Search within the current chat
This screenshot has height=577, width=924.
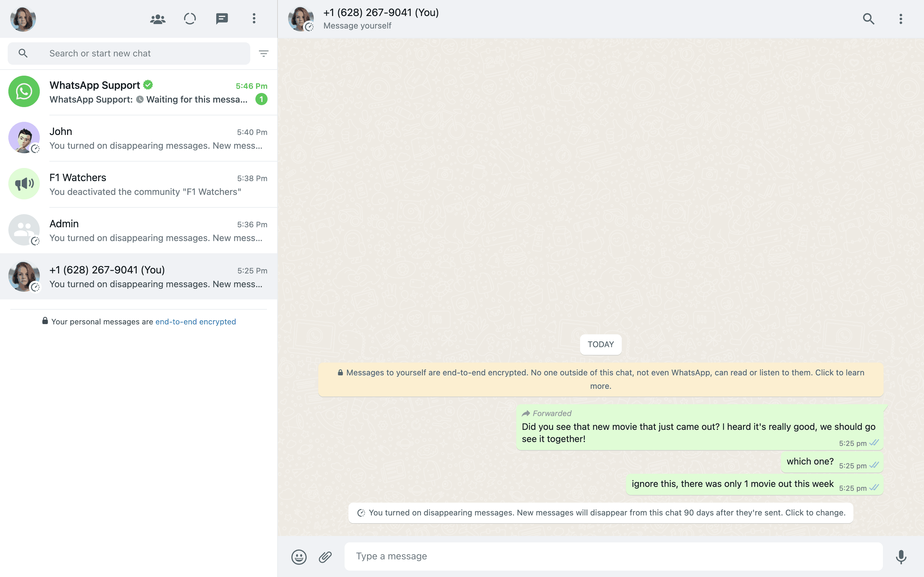tap(868, 19)
